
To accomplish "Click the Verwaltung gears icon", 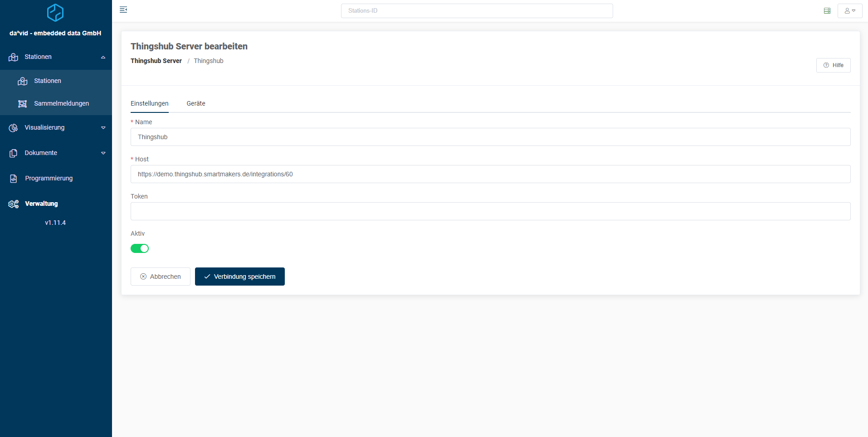I will (14, 204).
